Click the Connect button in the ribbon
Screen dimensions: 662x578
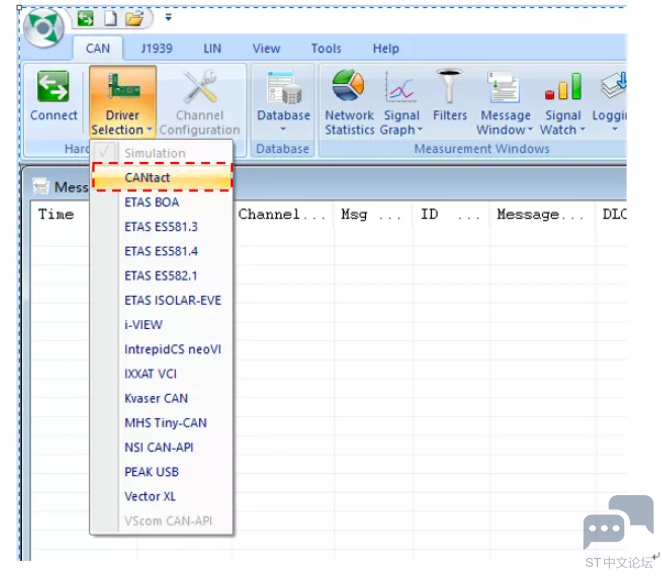[54, 96]
